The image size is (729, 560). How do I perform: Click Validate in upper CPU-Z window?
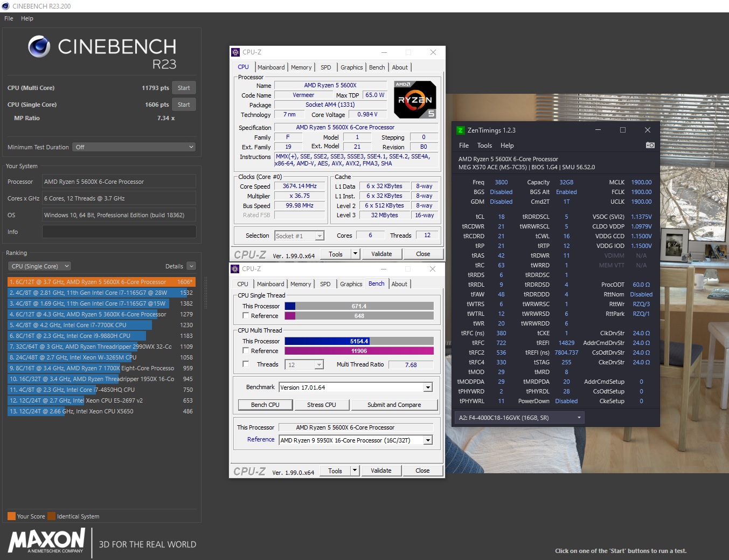(x=381, y=254)
